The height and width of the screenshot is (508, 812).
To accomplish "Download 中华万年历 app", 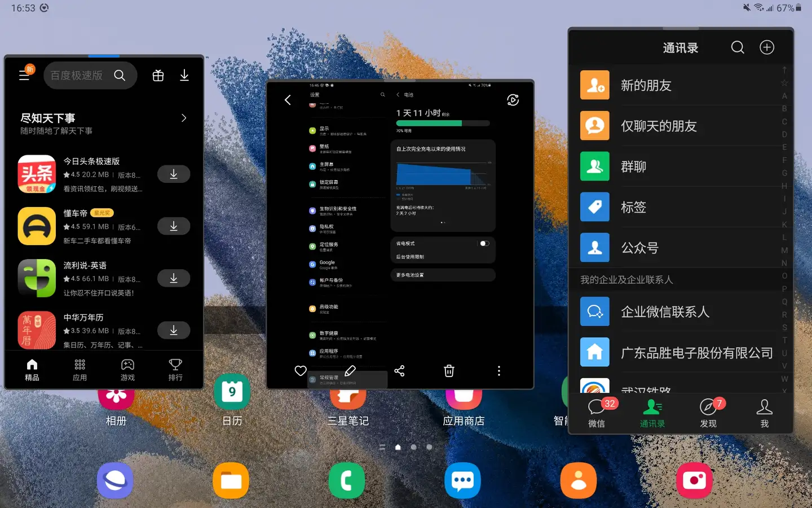I will click(x=174, y=330).
